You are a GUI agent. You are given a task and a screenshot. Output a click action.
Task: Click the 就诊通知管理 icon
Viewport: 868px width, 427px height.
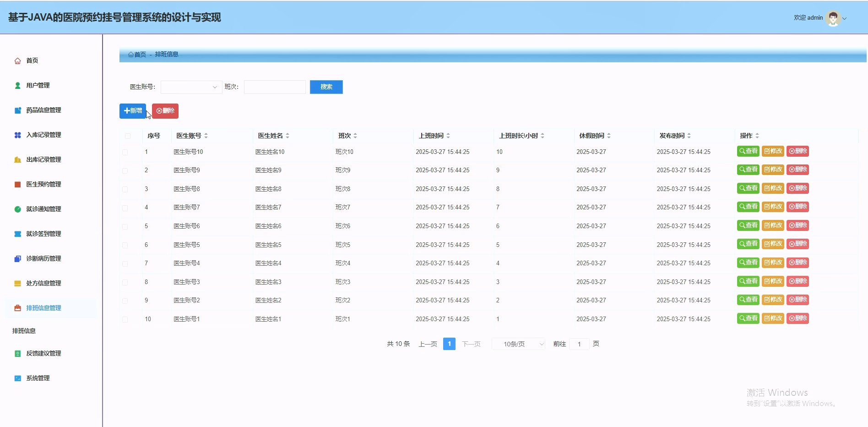(x=17, y=209)
